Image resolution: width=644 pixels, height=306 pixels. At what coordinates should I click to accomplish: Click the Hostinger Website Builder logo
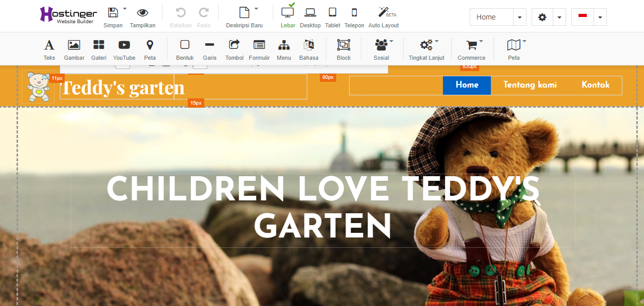point(68,16)
